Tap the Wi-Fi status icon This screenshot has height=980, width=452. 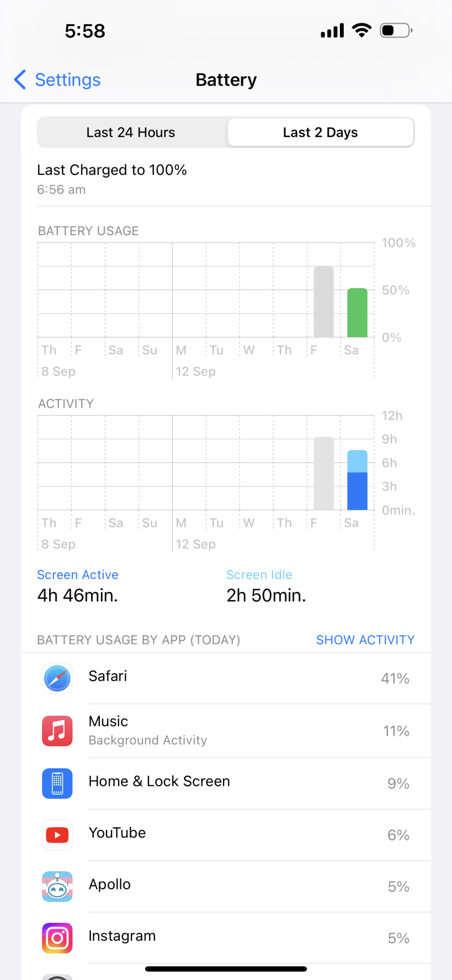362,30
